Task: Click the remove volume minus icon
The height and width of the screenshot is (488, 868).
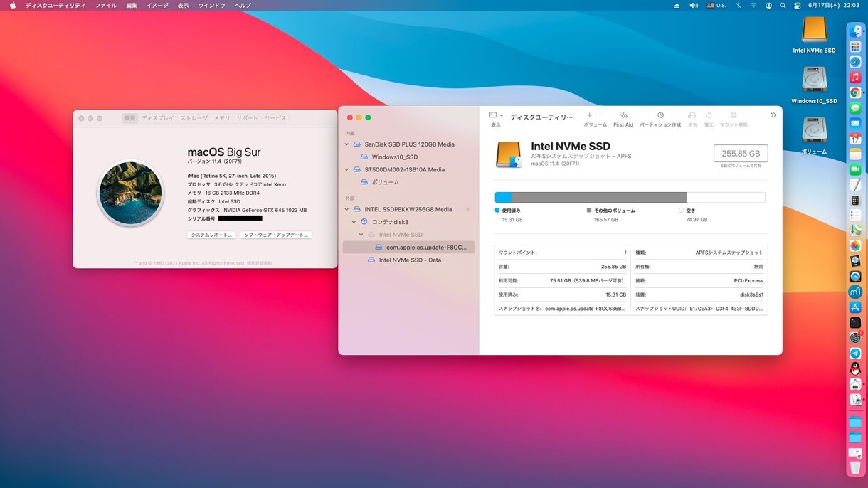Action: pyautogui.click(x=601, y=115)
